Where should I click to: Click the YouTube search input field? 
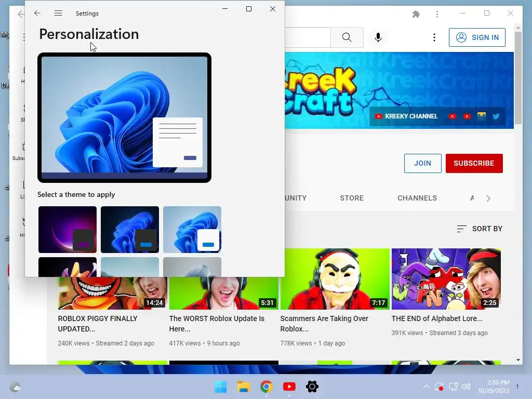pos(308,37)
